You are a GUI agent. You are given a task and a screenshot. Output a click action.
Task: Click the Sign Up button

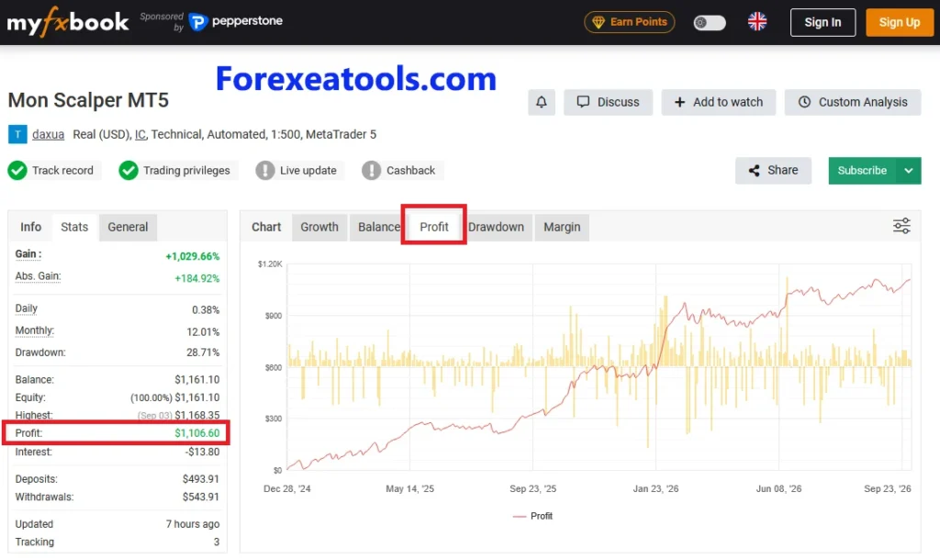(900, 22)
